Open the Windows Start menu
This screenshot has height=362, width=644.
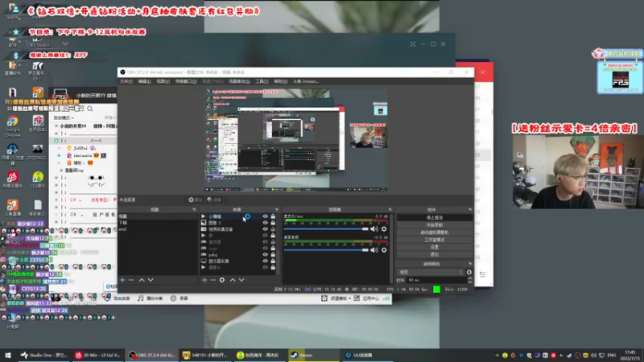[x=8, y=355]
